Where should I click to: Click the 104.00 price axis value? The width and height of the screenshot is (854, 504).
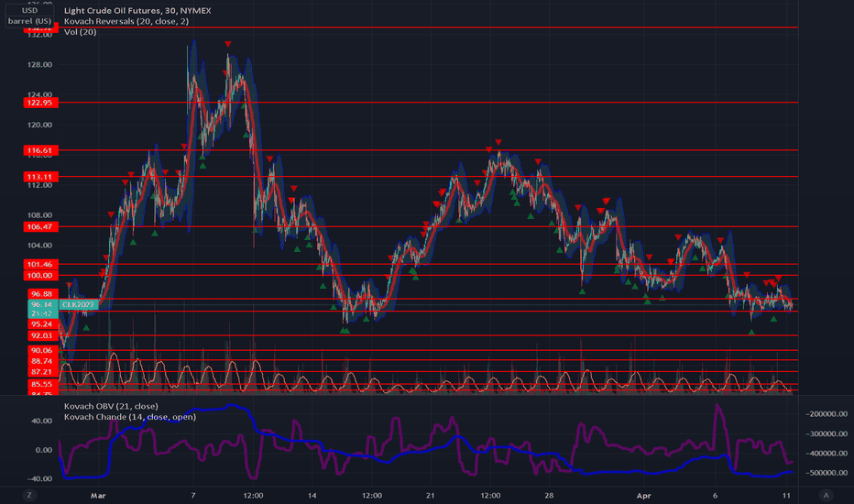point(41,246)
